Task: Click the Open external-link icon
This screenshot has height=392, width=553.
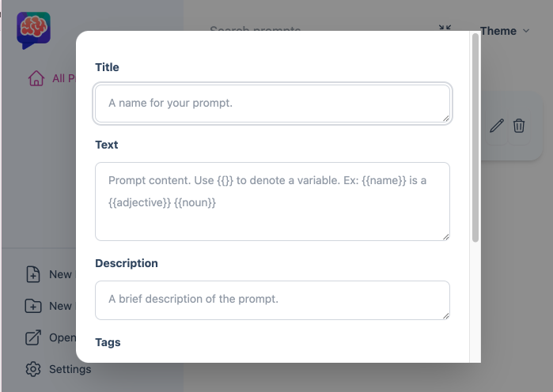Action: pyautogui.click(x=33, y=337)
